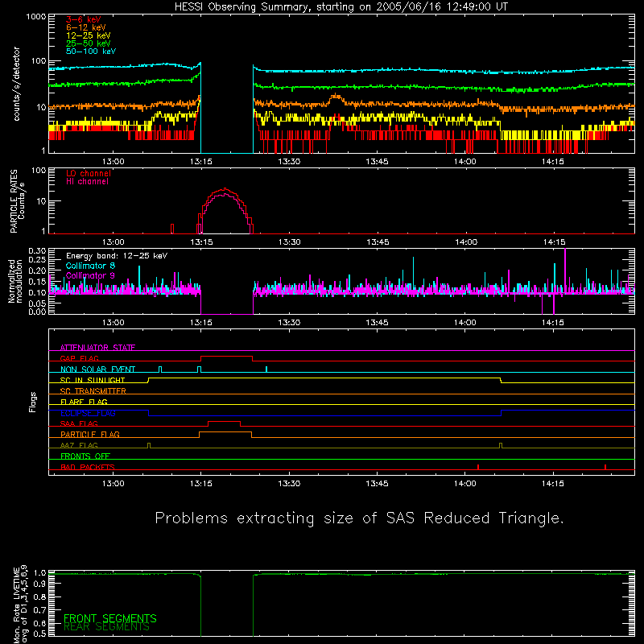
Task: Click the FRONT SEGMENTS legend label
Action: (110, 618)
